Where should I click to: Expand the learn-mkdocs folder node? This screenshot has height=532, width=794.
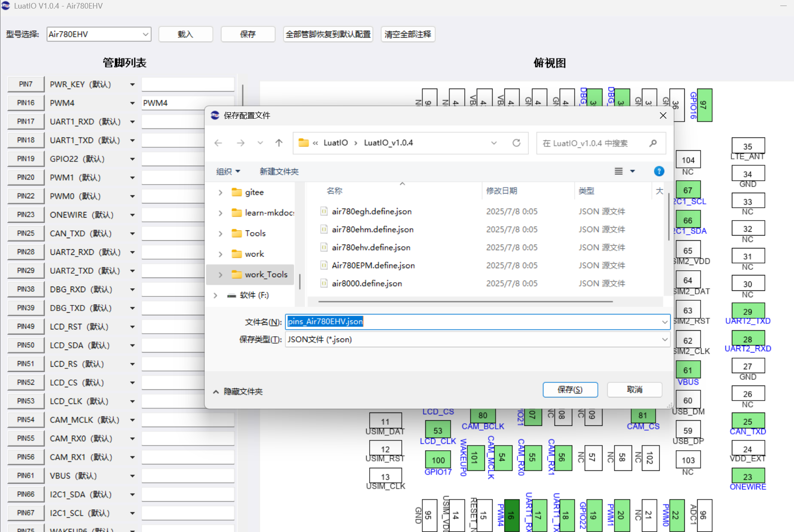tap(221, 213)
